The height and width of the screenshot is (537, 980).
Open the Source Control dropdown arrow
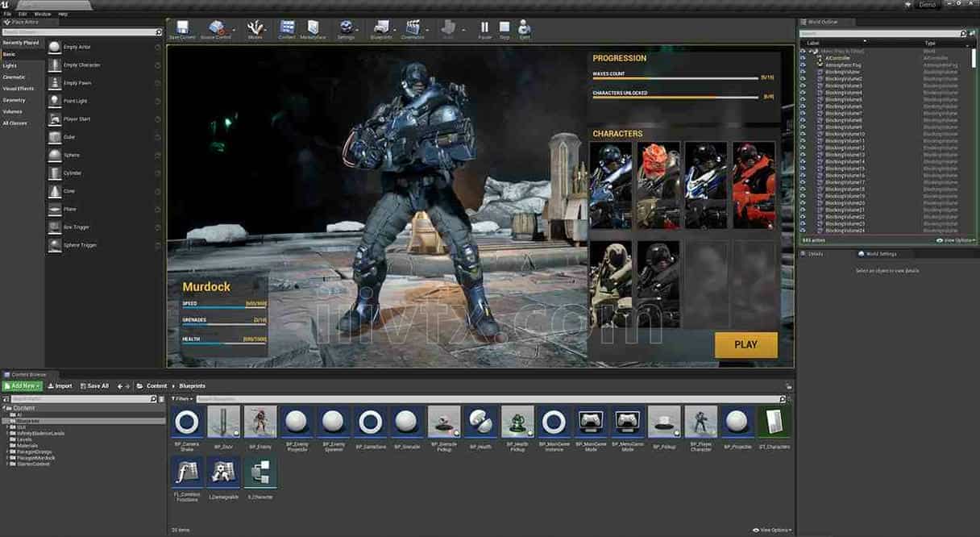(232, 29)
